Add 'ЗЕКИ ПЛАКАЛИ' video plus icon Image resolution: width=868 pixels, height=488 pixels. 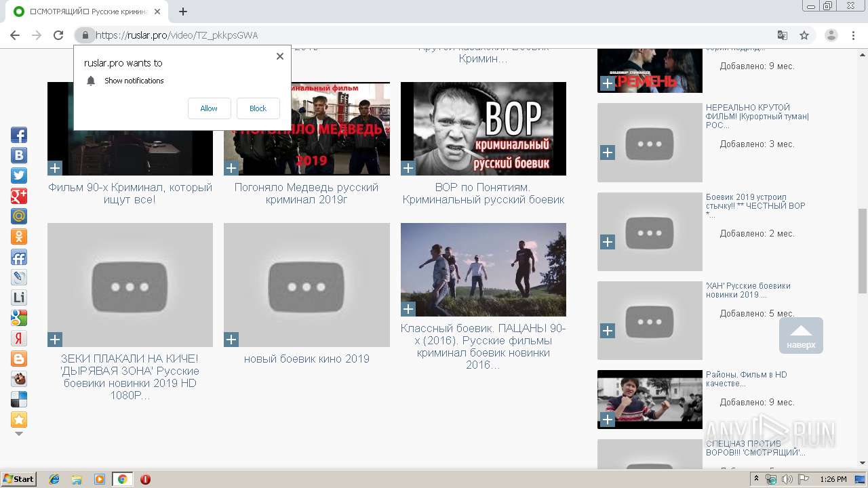55,339
